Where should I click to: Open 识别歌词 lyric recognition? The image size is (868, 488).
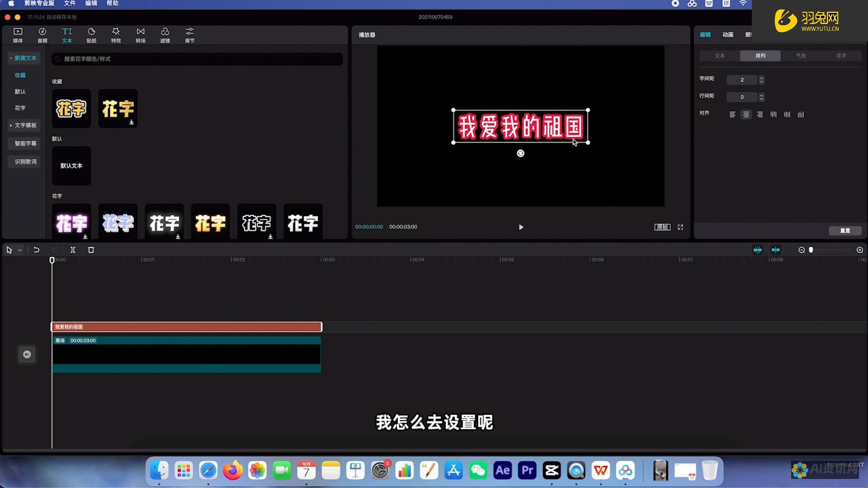[x=24, y=162]
